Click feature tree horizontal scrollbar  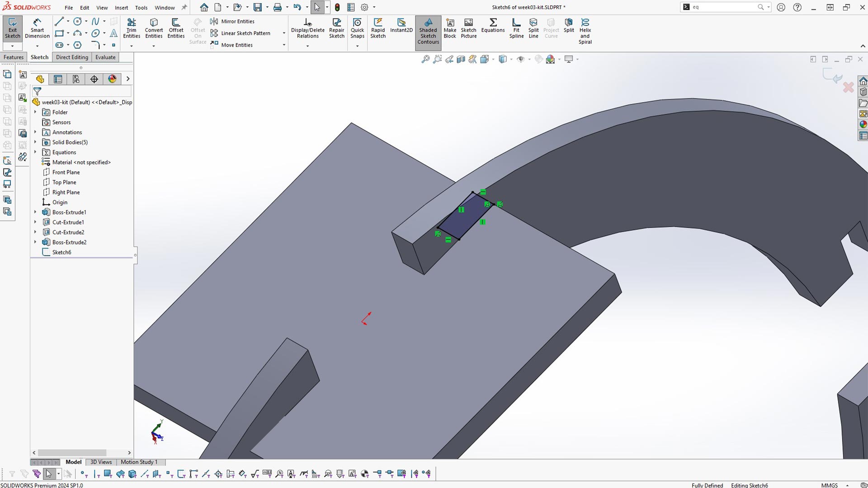[72, 452]
